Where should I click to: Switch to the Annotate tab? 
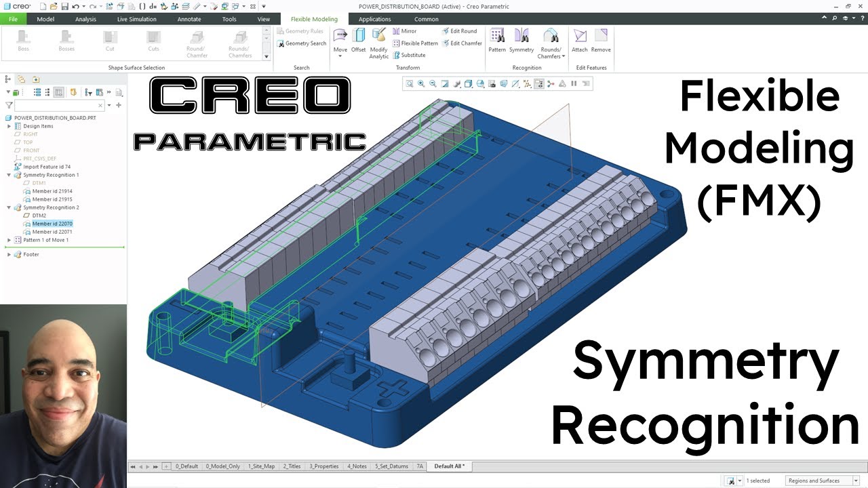189,19
